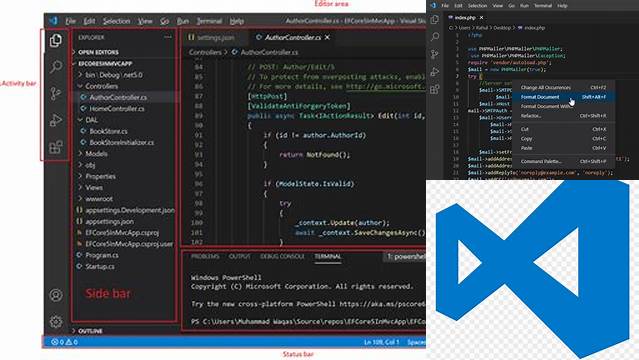Open Source Control in the left window's activity bar
639x360 pixels.
(x=55, y=93)
